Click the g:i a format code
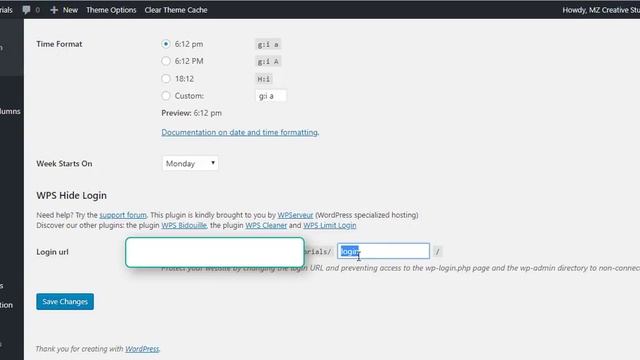 (268, 44)
